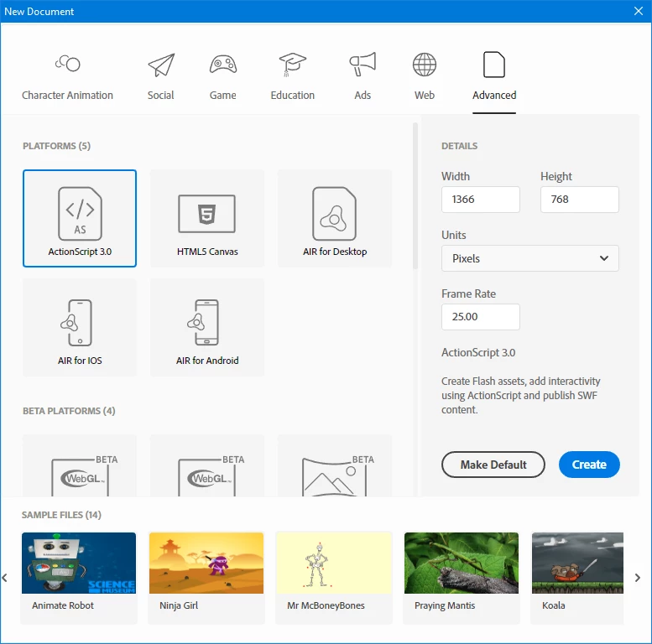This screenshot has width=652, height=644.
Task: Click the Height input field
Action: (x=579, y=200)
